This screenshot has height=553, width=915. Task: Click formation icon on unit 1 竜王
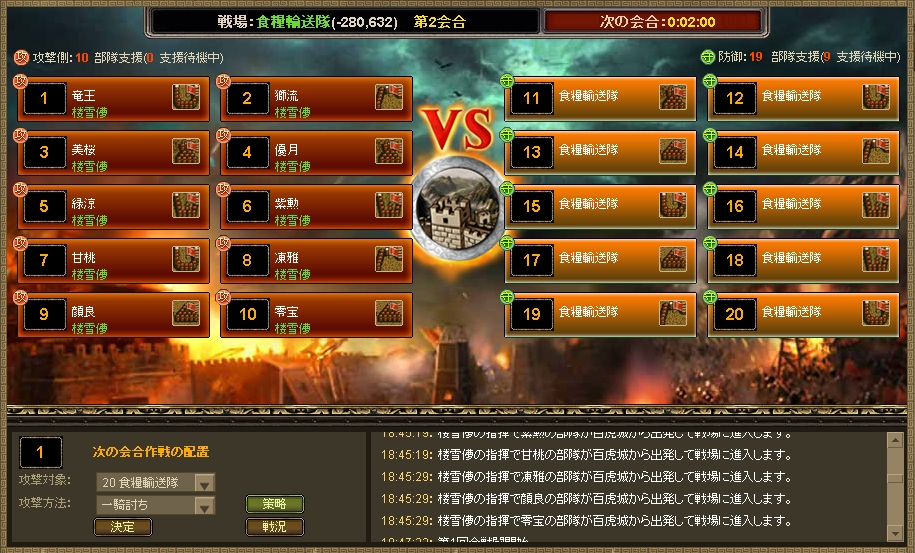tap(186, 97)
